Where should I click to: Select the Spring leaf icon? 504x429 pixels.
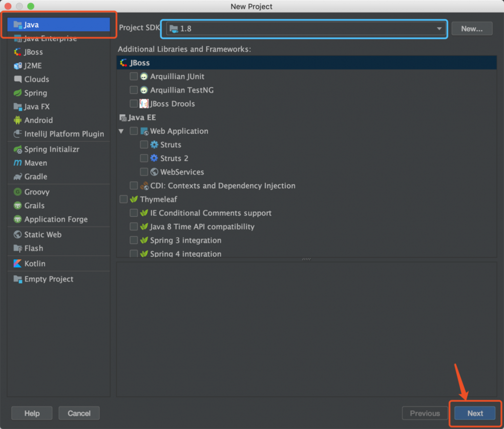pos(18,93)
